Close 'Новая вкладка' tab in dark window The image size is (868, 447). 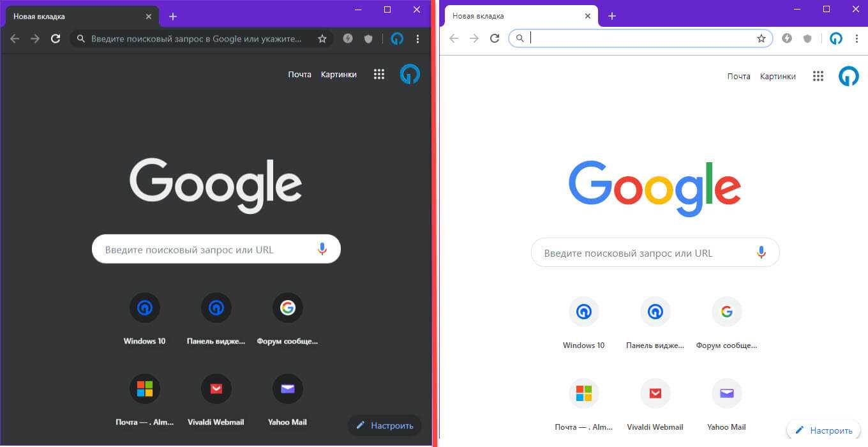pyautogui.click(x=148, y=17)
